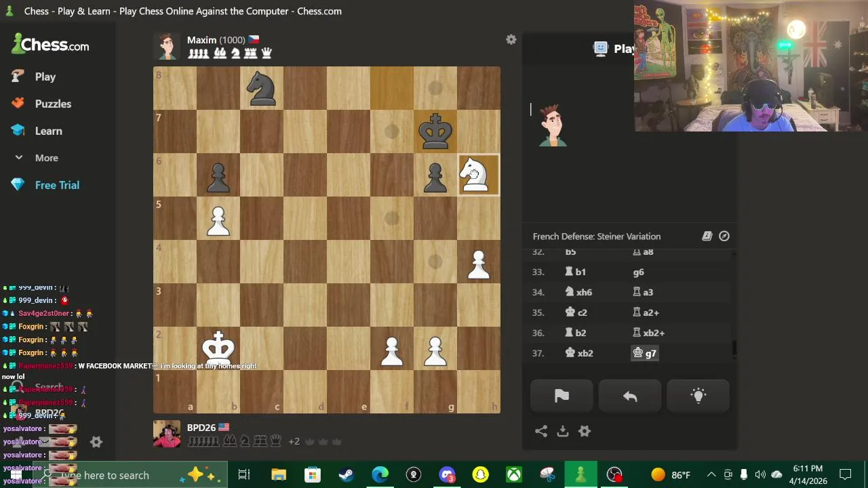Image resolution: width=868 pixels, height=488 pixels.
Task: Open the Puzzles menu in sidebar
Action: point(41,104)
